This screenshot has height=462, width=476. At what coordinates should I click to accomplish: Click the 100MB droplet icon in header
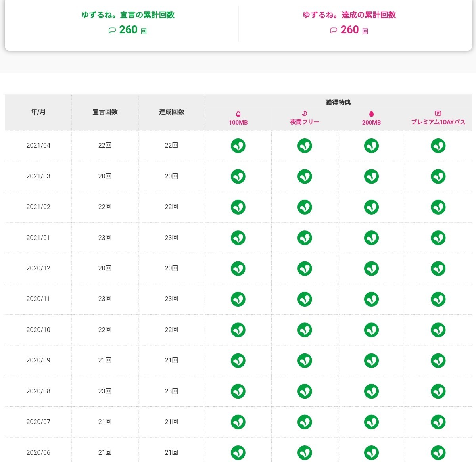click(238, 114)
